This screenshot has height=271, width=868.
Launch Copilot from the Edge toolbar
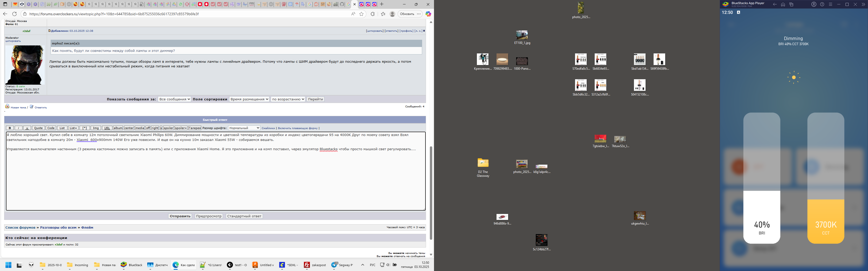tap(428, 14)
